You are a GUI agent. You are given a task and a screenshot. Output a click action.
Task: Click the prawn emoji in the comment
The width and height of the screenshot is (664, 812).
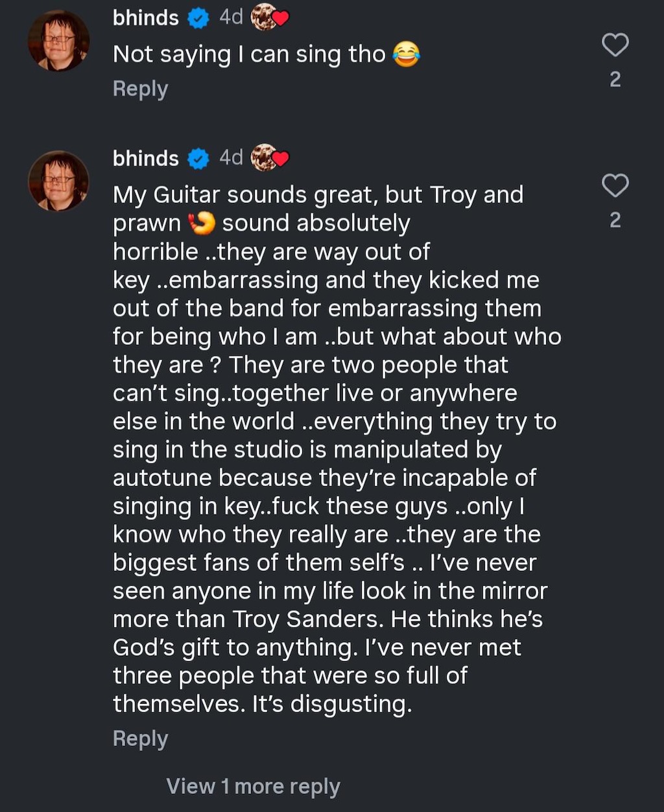pos(202,224)
